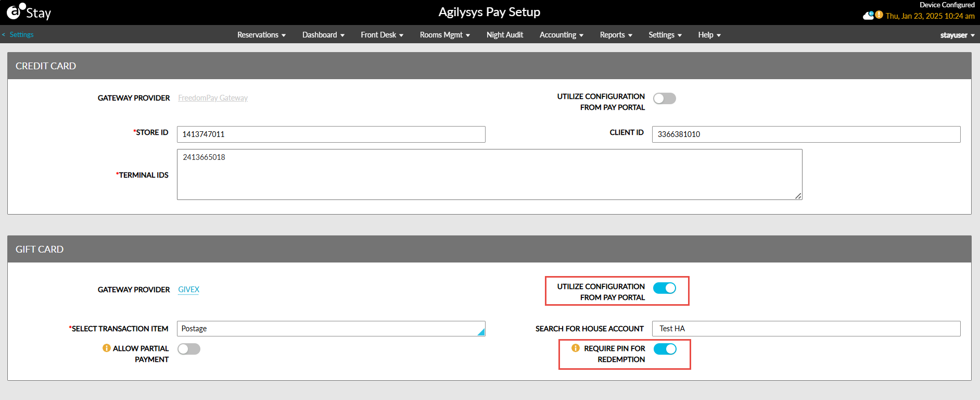Expand the Front Desk menu
Image resolution: width=980 pixels, height=400 pixels.
point(382,35)
